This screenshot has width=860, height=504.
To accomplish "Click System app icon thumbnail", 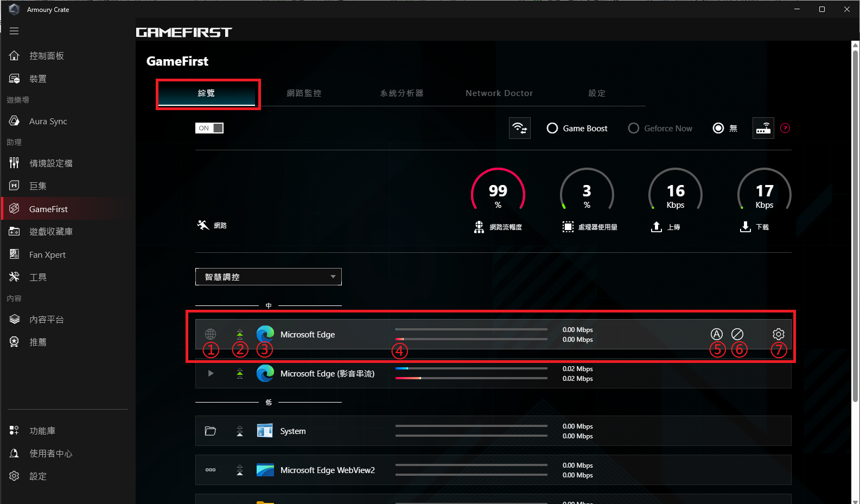I will [265, 431].
